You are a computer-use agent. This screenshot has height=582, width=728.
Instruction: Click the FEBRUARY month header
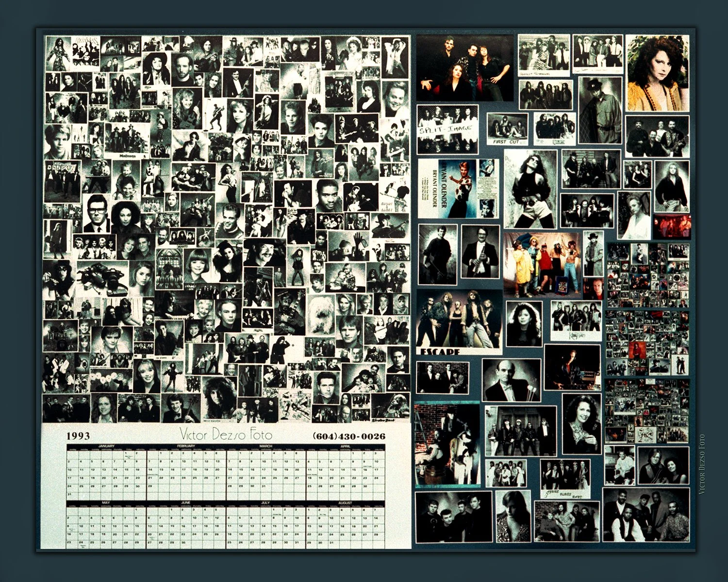[x=186, y=446]
